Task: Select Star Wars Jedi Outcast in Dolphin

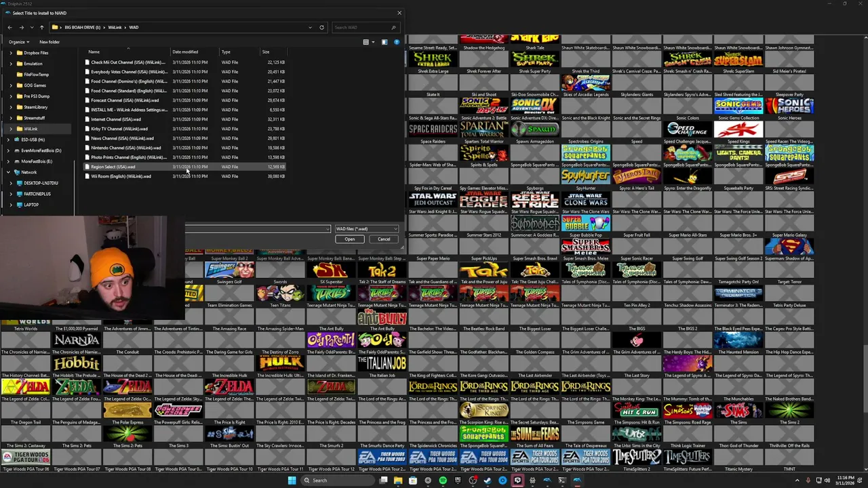Action: tap(433, 203)
